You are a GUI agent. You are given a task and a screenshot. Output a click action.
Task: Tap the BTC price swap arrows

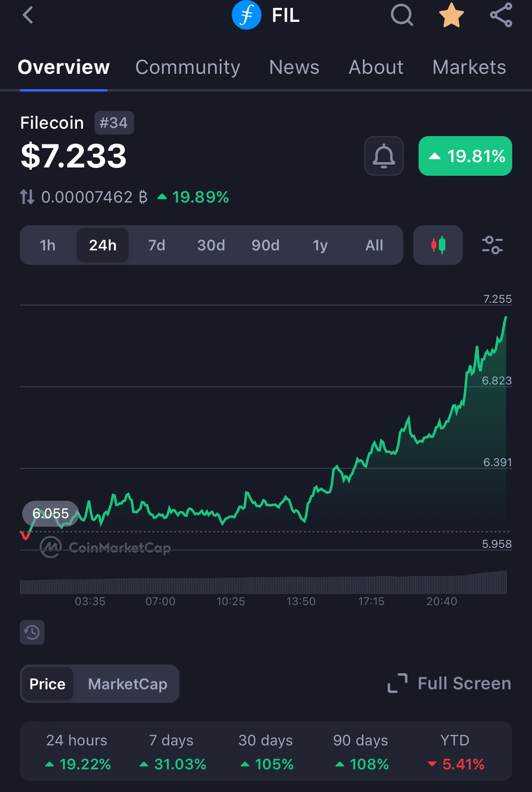pyautogui.click(x=27, y=197)
